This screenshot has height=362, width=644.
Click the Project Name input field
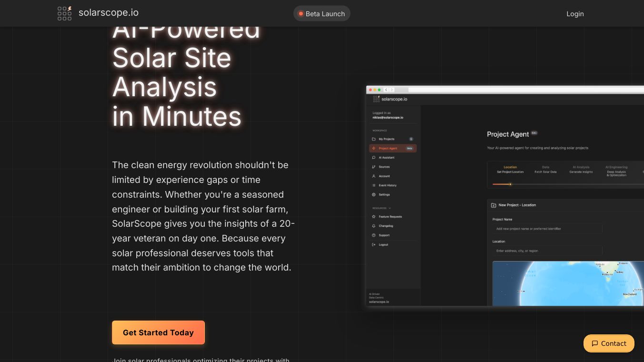pos(547,229)
